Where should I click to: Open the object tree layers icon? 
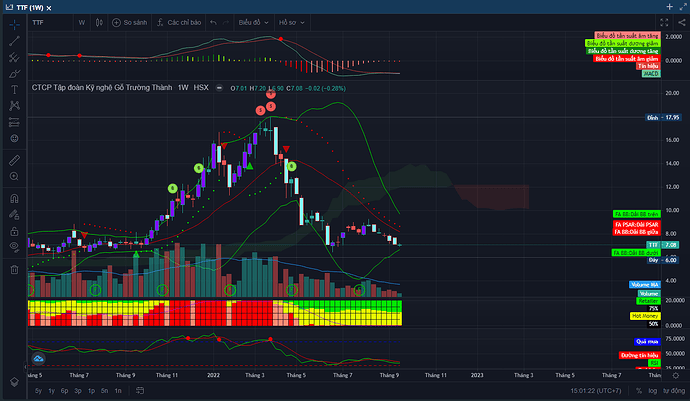[14, 382]
